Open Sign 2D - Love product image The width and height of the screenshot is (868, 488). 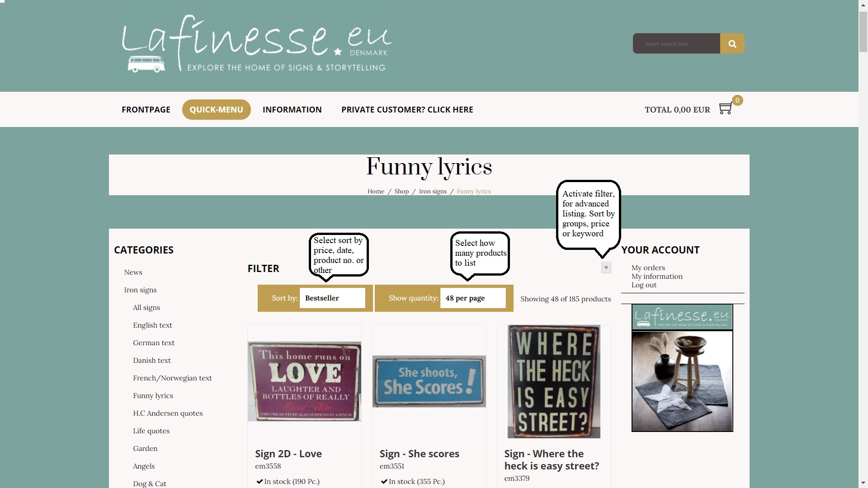coord(304,381)
